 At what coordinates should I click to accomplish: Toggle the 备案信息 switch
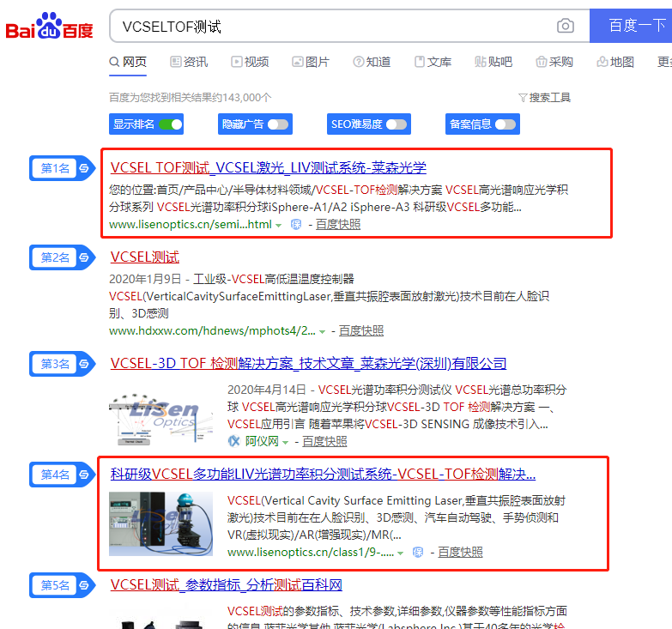click(506, 124)
